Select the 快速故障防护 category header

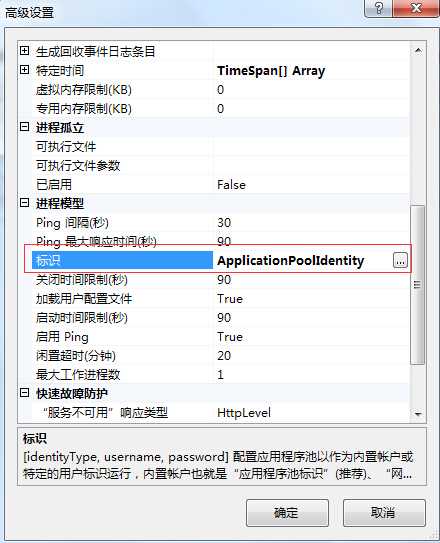point(72,393)
